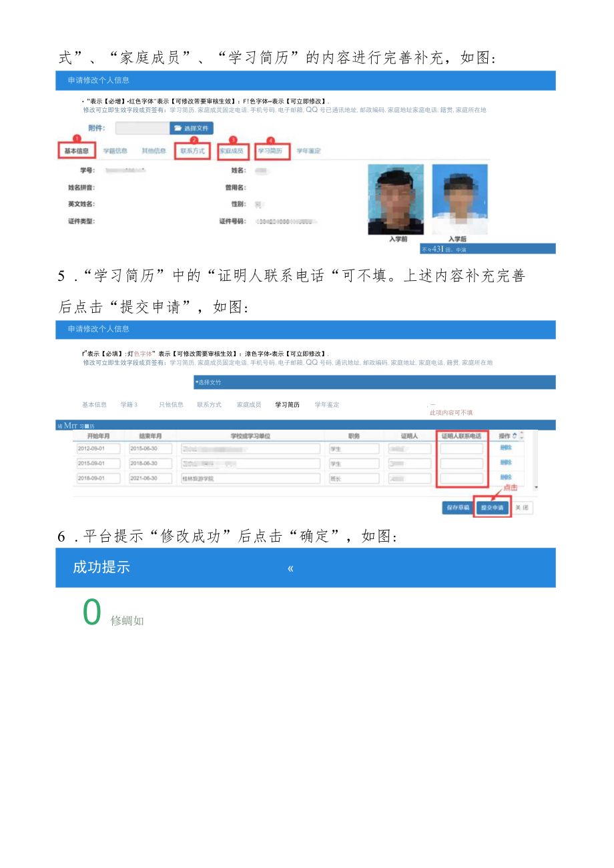614x868 pixels.
Task: Click 证明人联系电话 field on 桂林旅游学院 row
Action: (462, 477)
